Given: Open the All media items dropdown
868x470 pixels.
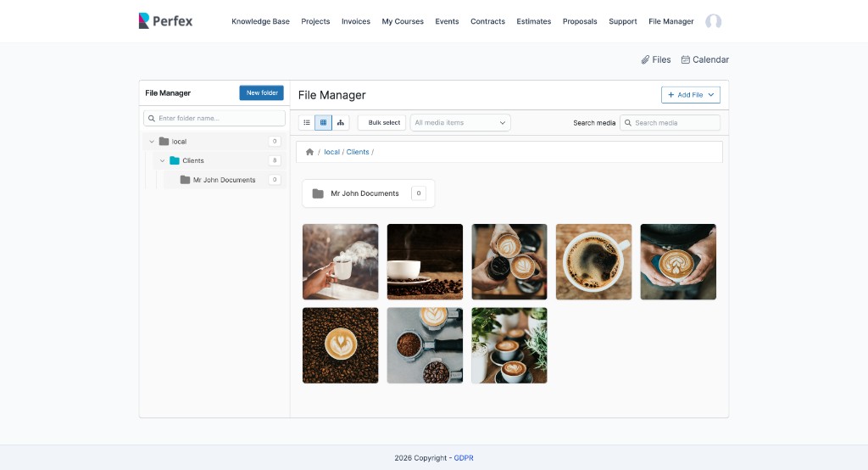Looking at the screenshot, I should [460, 123].
